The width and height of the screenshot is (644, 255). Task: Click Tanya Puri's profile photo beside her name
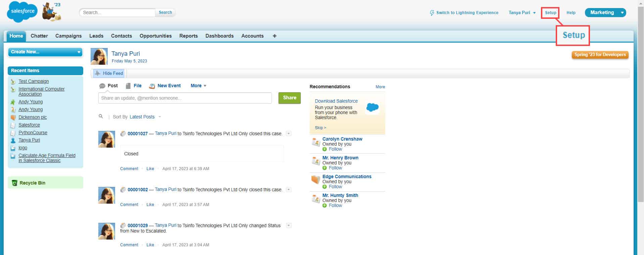99,56
